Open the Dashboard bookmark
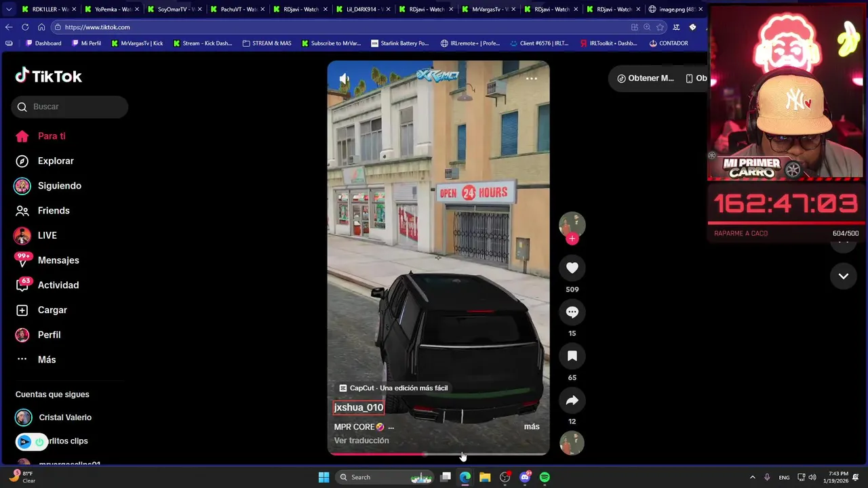 pos(43,43)
